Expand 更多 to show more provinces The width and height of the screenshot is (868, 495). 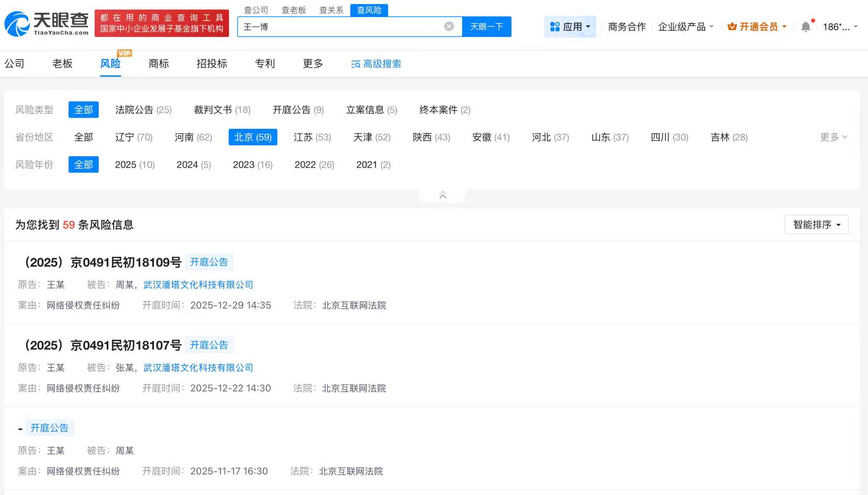[x=833, y=137]
